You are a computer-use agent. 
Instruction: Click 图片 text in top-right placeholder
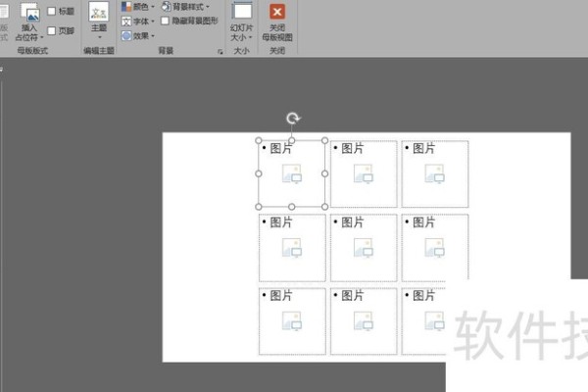tap(423, 149)
